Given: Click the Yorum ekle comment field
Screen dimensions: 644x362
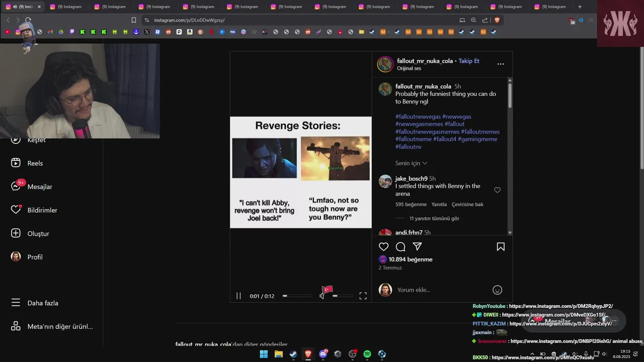Looking at the screenshot, I should tap(442, 290).
